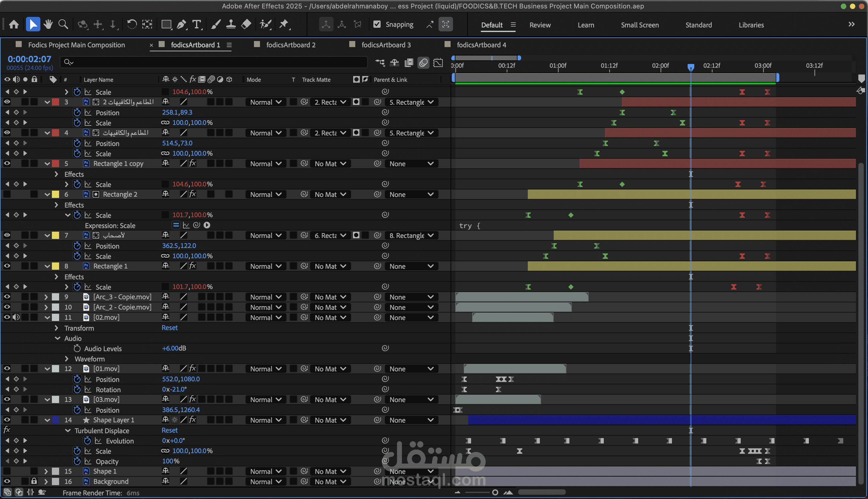Open the Review workspace
This screenshot has width=868, height=499.
tap(540, 25)
